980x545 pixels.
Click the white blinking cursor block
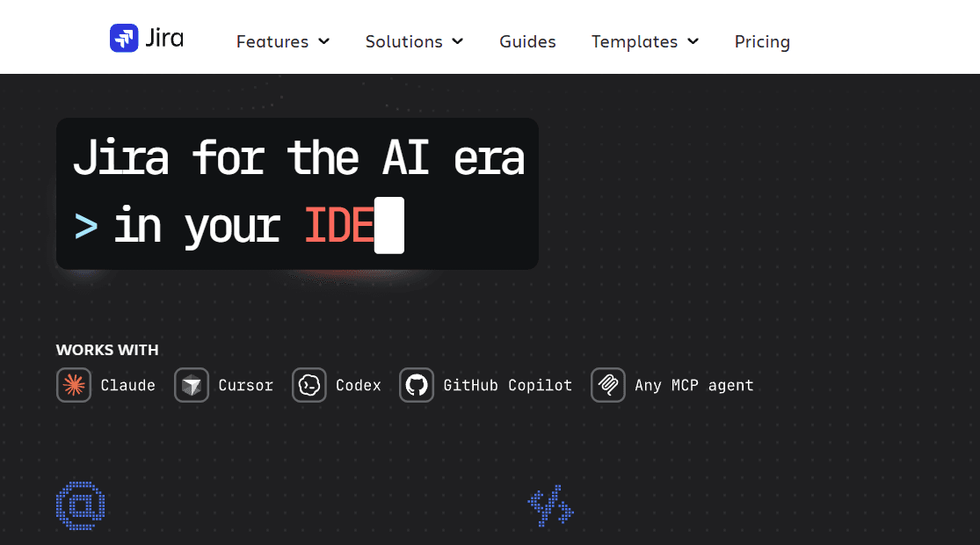[x=388, y=225]
